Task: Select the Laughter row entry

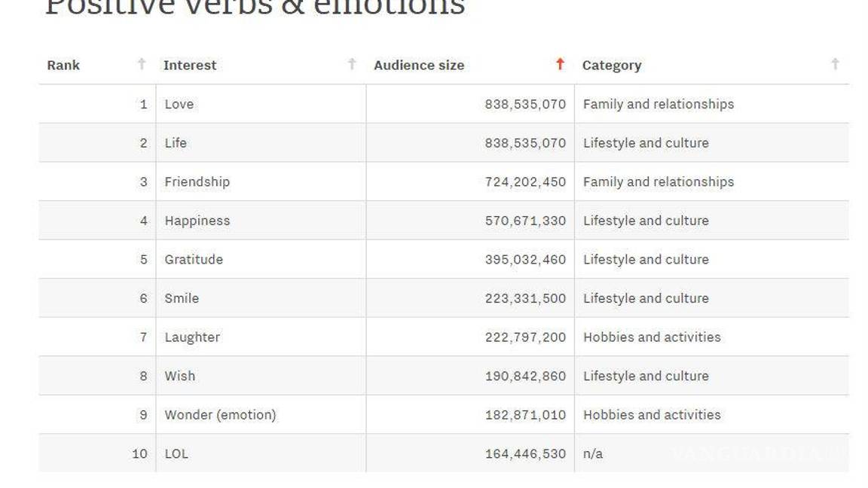Action: (192, 337)
